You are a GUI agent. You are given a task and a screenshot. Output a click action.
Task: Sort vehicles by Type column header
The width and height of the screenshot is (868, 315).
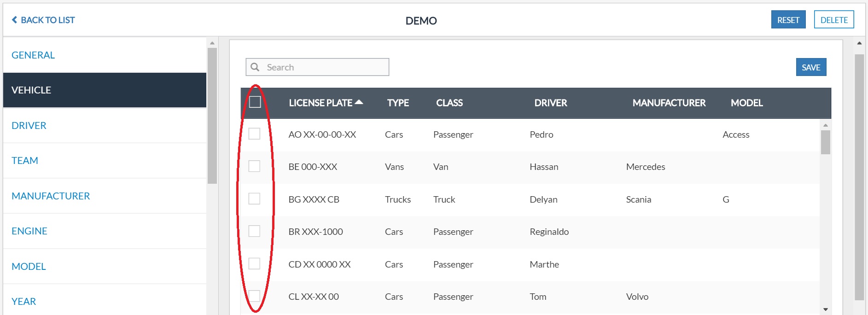click(398, 103)
